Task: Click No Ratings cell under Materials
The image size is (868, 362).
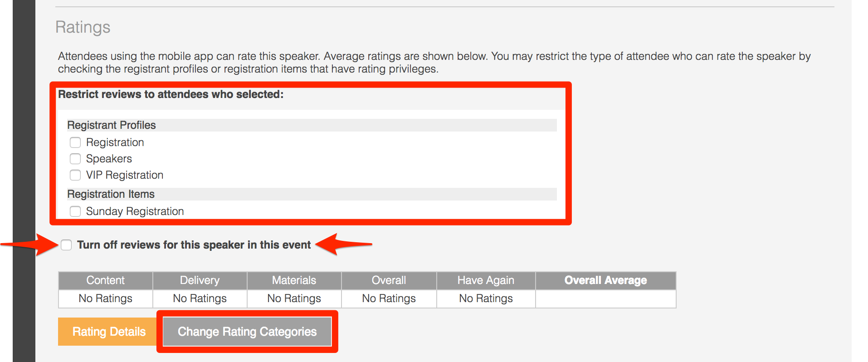Action: point(294,298)
